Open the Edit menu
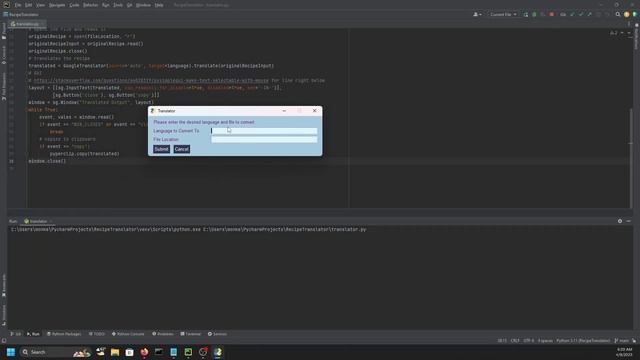This screenshot has width=640, height=360. (29, 5)
